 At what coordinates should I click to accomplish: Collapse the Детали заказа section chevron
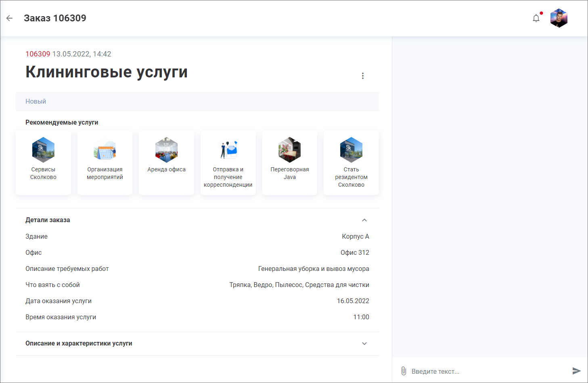click(x=364, y=220)
